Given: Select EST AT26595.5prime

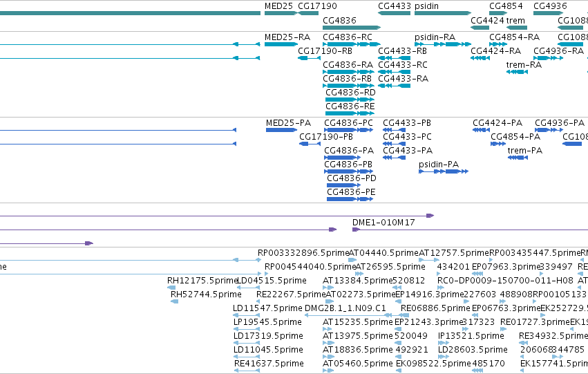Looking at the screenshot, I should click(x=359, y=274).
